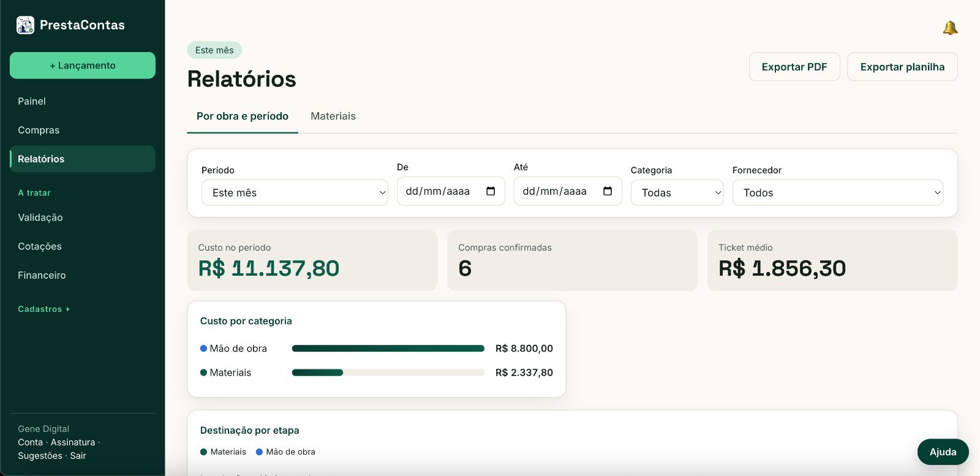Click the Materiais cost progress bar
Viewport: 980px width, 476px height.
pos(388,372)
